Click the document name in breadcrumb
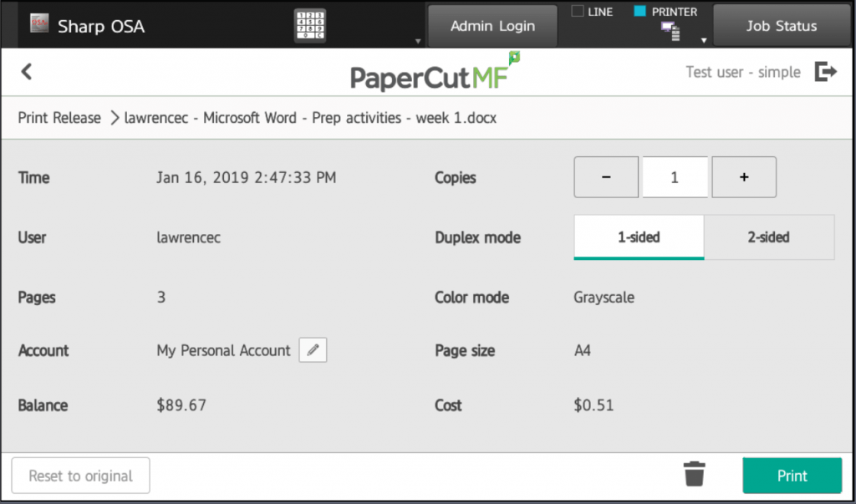This screenshot has width=856, height=504. tap(311, 118)
